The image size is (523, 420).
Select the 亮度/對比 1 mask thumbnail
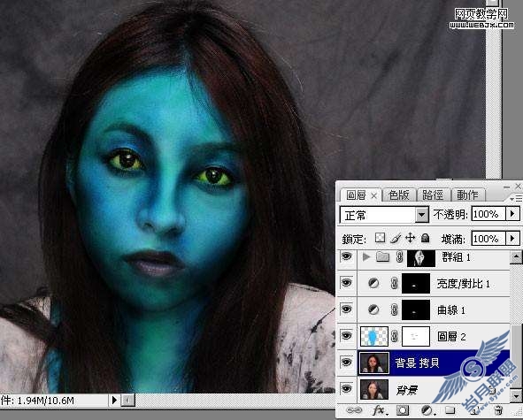(x=416, y=284)
